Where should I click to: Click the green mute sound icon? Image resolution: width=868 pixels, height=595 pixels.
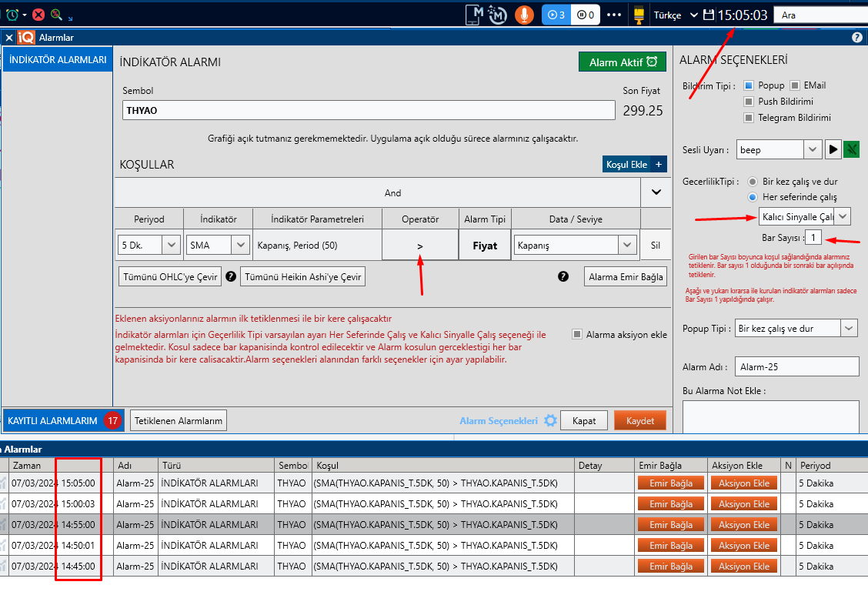(x=851, y=150)
